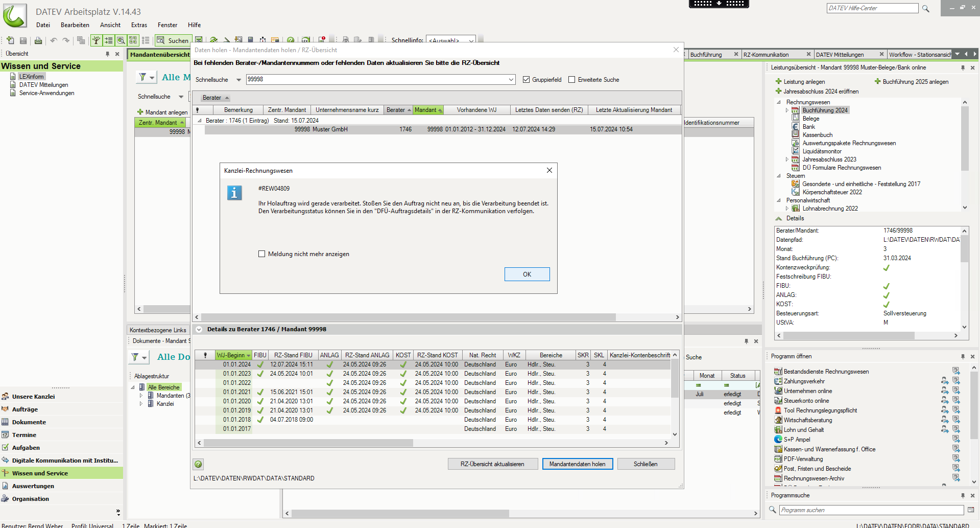
Task: Pin the Programm öffnen panel
Action: pos(963,356)
